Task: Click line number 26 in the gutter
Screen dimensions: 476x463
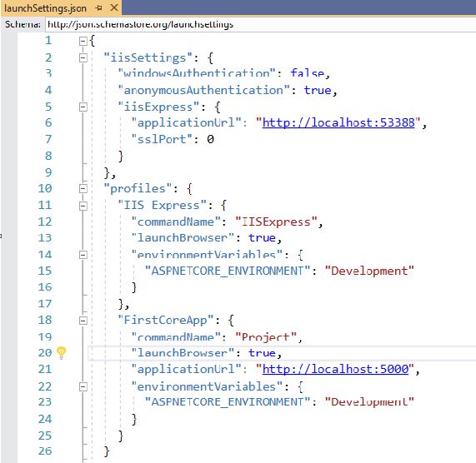Action: click(x=45, y=451)
